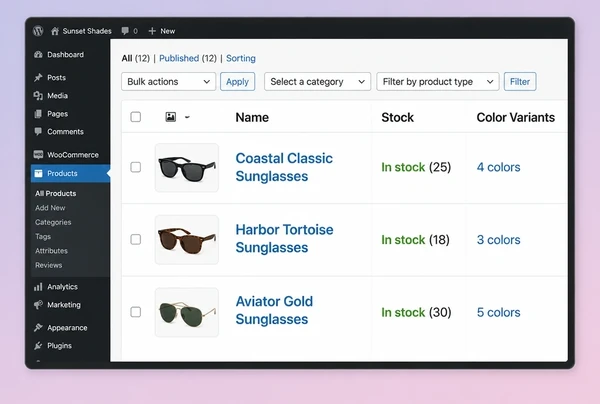Open the comments bubble in admin bar

(125, 31)
